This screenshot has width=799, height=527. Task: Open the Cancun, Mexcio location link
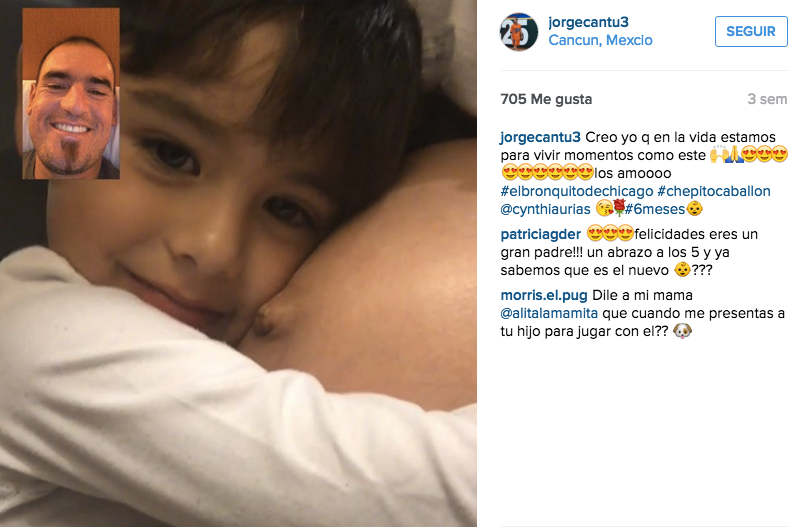pyautogui.click(x=600, y=40)
